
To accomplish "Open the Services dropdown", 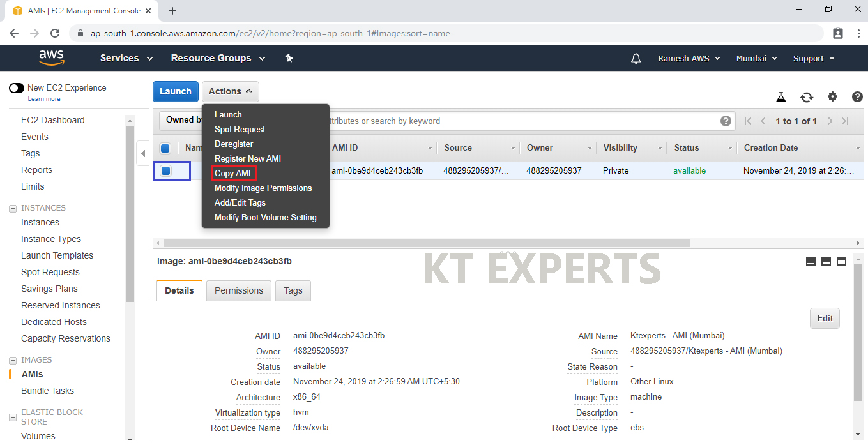I will tap(126, 58).
